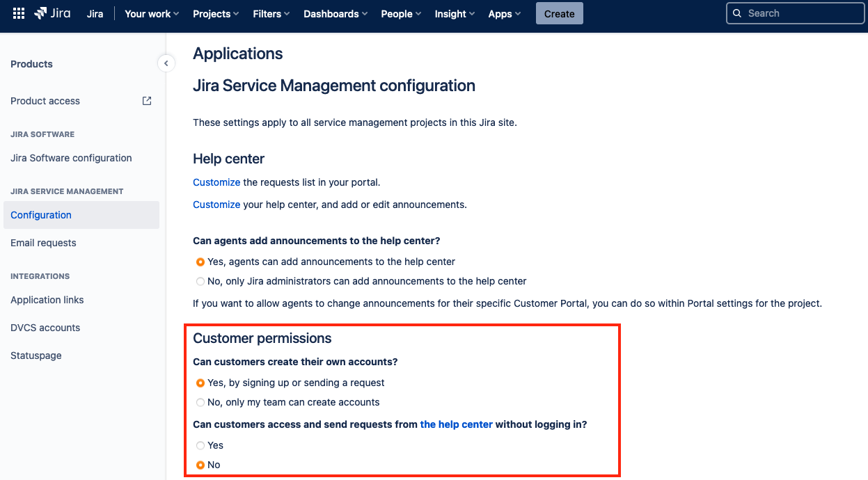
Task: Select "Yes, agents can add announcements" option
Action: coord(200,262)
